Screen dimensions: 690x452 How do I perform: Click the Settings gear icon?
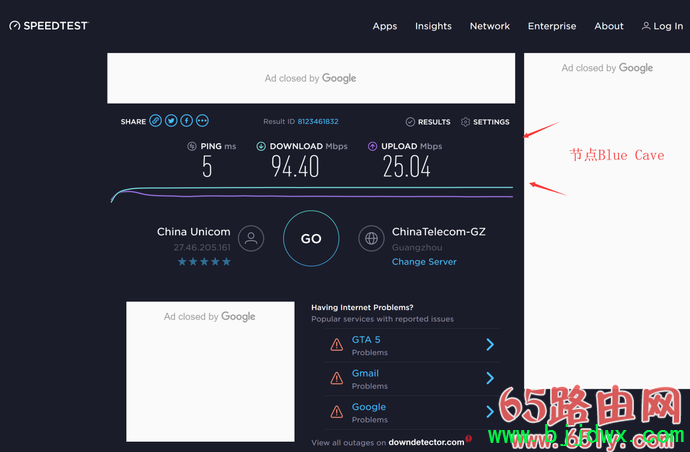point(466,122)
